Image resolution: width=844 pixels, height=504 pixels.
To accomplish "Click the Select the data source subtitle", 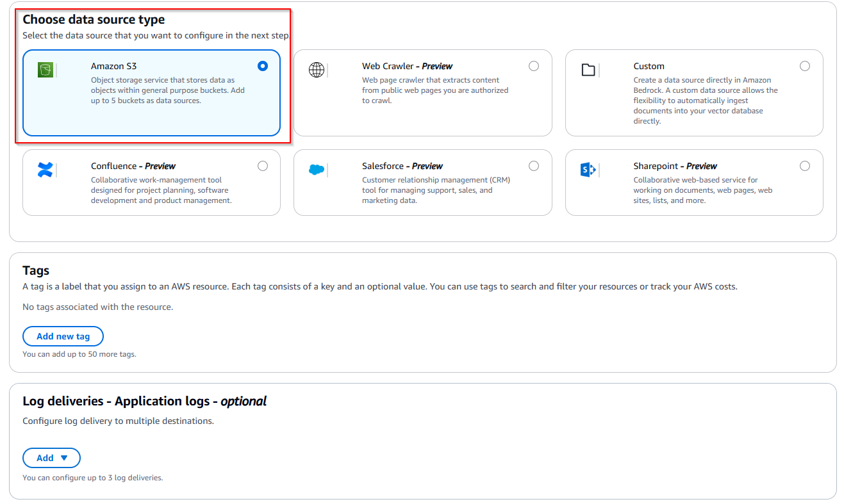I will tap(156, 36).
